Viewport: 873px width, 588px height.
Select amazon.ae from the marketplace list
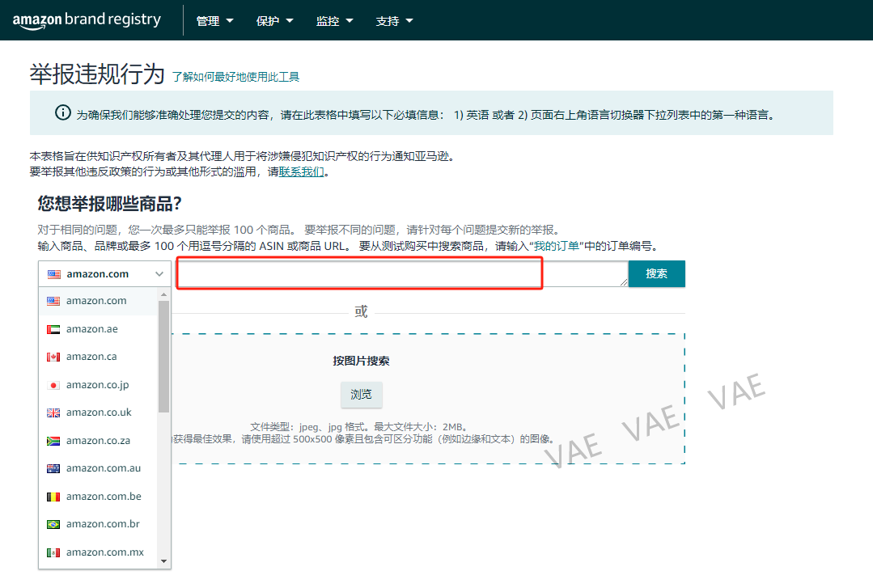click(98, 329)
